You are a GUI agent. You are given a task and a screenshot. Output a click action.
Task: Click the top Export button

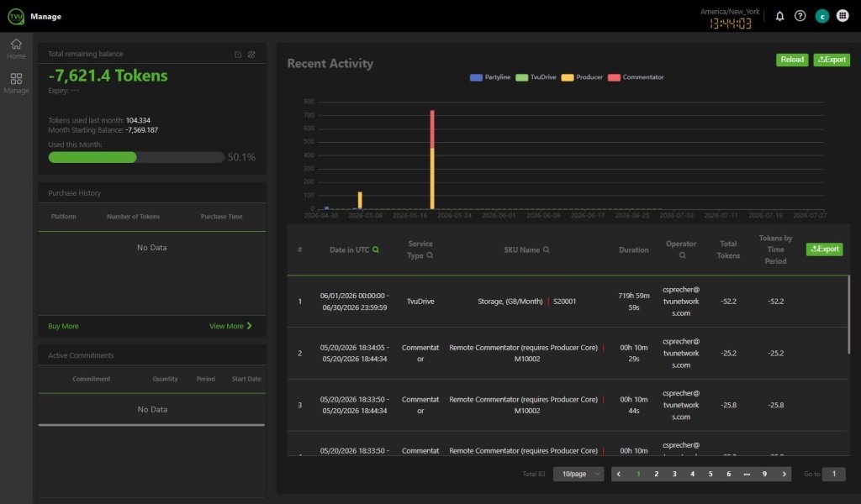832,60
